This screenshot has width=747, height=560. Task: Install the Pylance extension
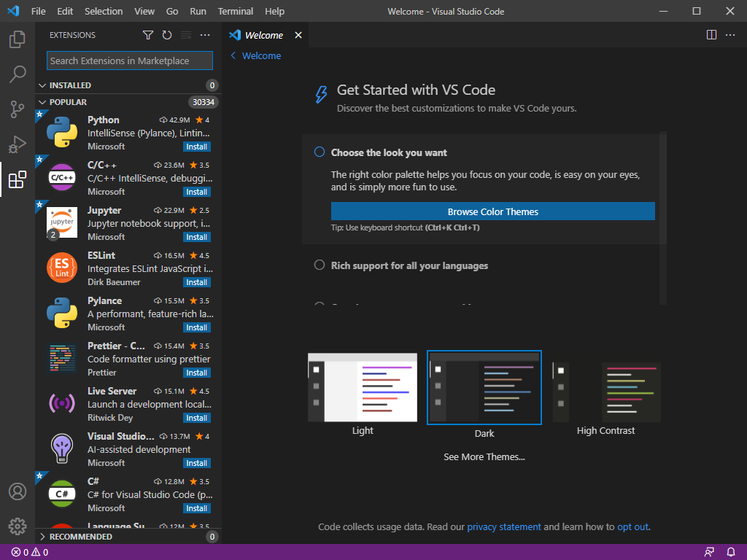197,327
